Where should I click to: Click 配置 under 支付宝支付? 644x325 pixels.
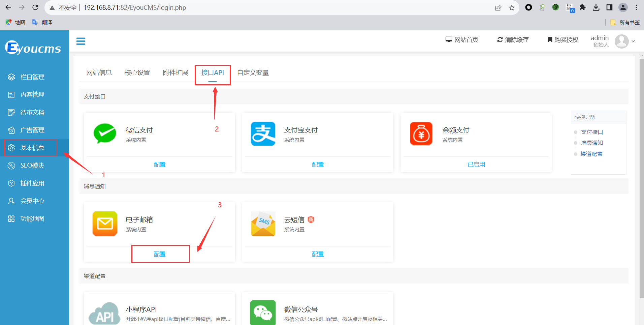click(x=318, y=165)
